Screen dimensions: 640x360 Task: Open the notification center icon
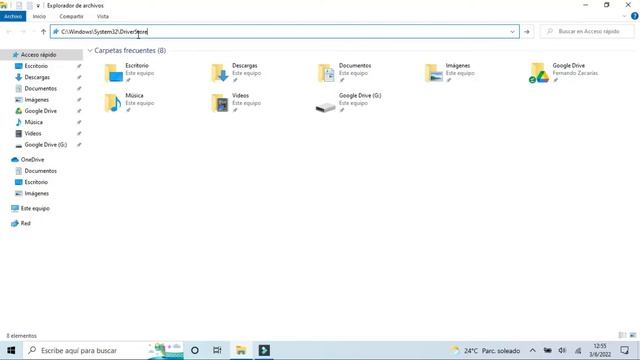[624, 350]
